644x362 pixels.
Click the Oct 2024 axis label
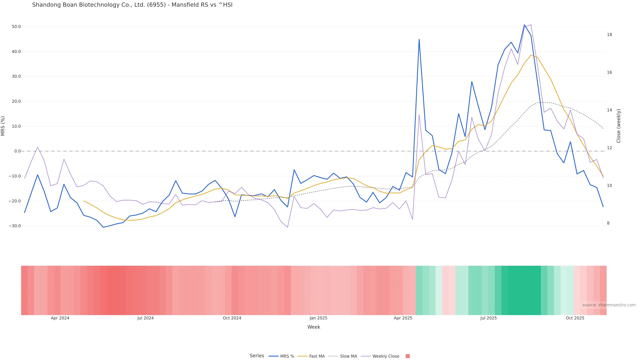pos(232,318)
